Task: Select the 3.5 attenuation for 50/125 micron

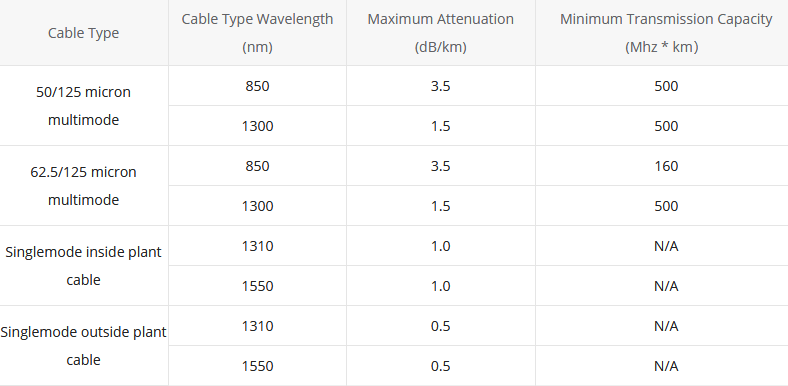Action: (x=441, y=86)
